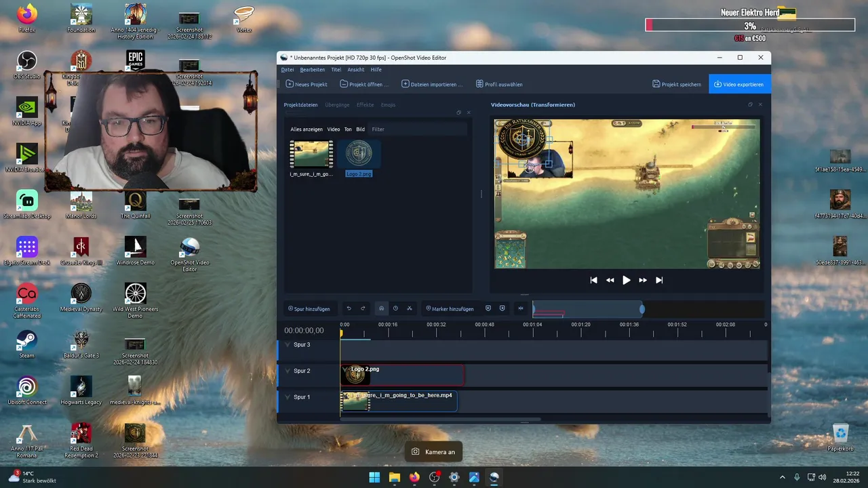Viewport: 868px width, 488px height.
Task: Open the Logo 2.png clip dropdown menu
Action: click(x=346, y=369)
